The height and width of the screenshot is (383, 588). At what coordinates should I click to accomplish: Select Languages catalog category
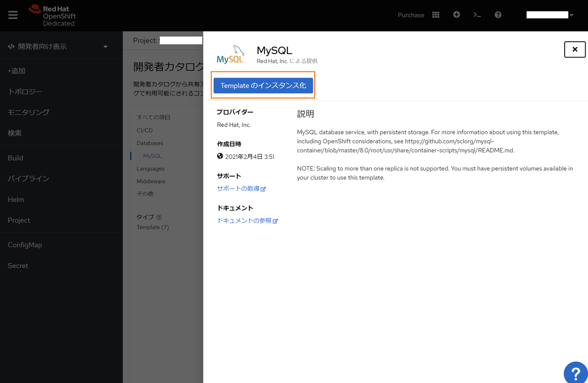pyautogui.click(x=150, y=169)
